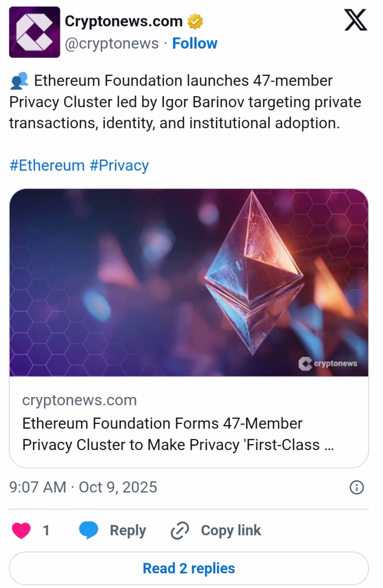Screen dimensions: 383x588
Task: Click the blue reply bubble icon
Action: click(88, 531)
